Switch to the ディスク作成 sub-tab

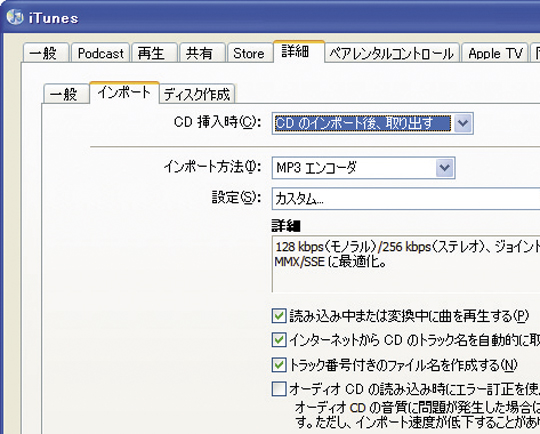197,94
